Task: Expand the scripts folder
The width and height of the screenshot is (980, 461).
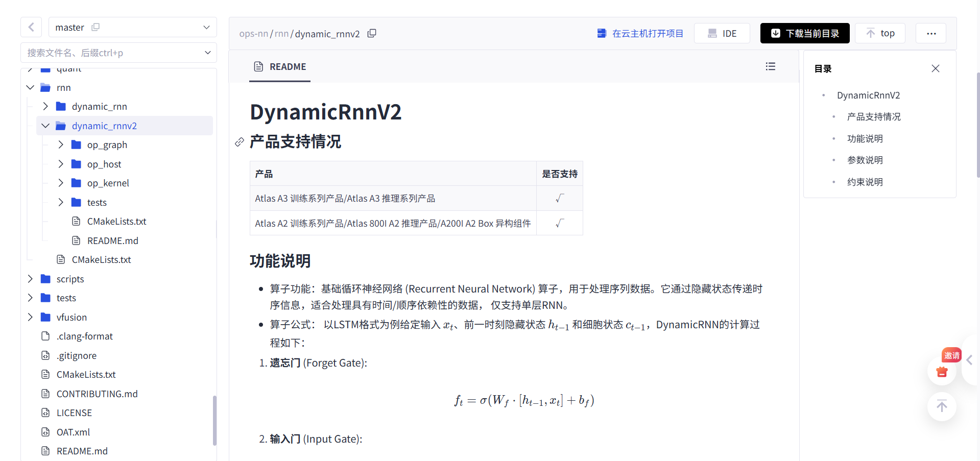Action: [30, 279]
